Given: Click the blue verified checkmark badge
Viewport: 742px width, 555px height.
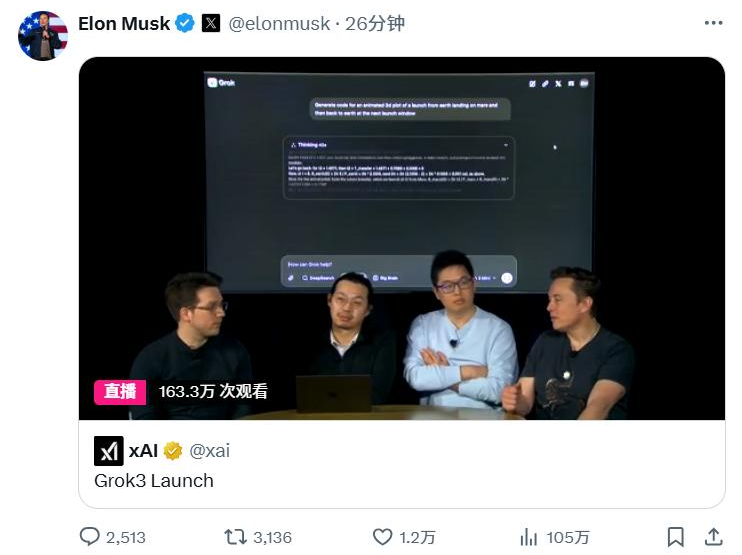Looking at the screenshot, I should (x=185, y=23).
